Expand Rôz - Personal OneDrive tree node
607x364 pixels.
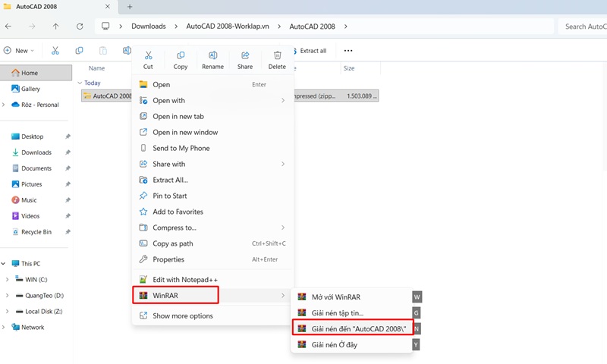pyautogui.click(x=4, y=105)
